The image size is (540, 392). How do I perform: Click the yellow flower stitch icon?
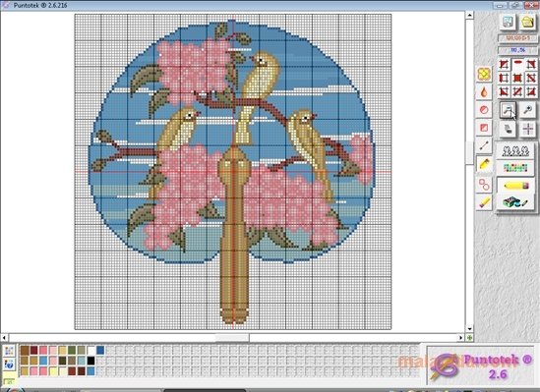click(x=484, y=75)
